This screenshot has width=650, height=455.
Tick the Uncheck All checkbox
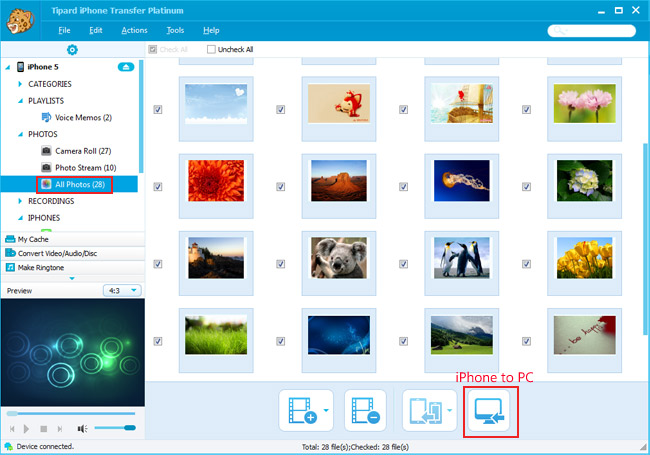click(x=211, y=49)
